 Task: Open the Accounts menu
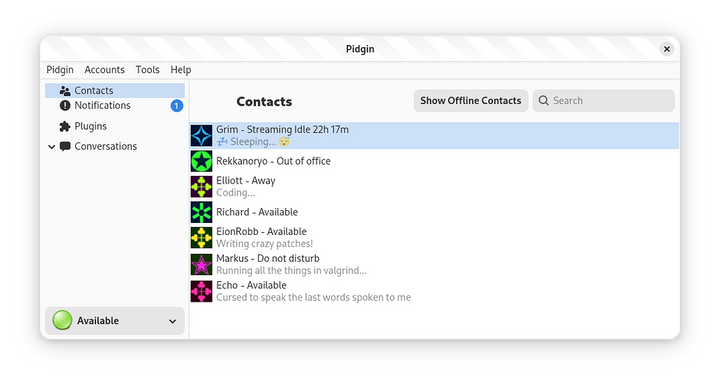click(x=104, y=70)
